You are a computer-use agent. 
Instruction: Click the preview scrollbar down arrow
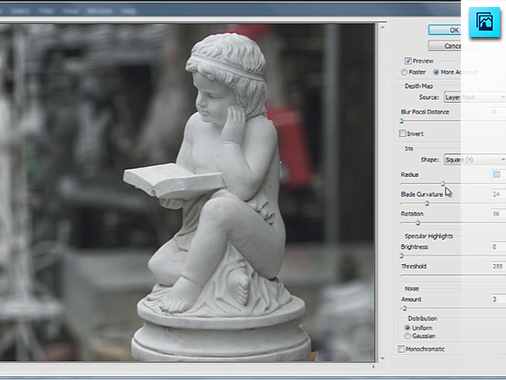pos(382,358)
